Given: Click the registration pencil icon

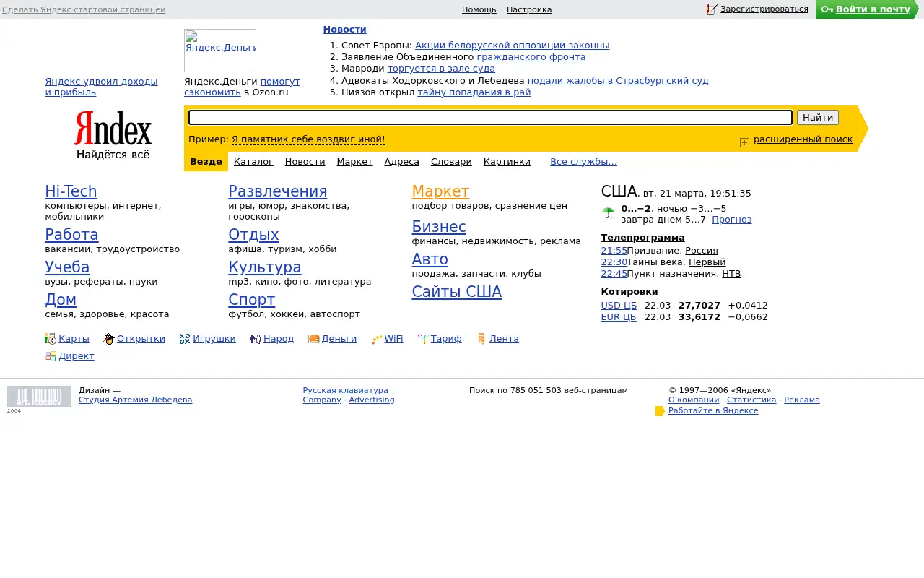Looking at the screenshot, I should 712,9.
